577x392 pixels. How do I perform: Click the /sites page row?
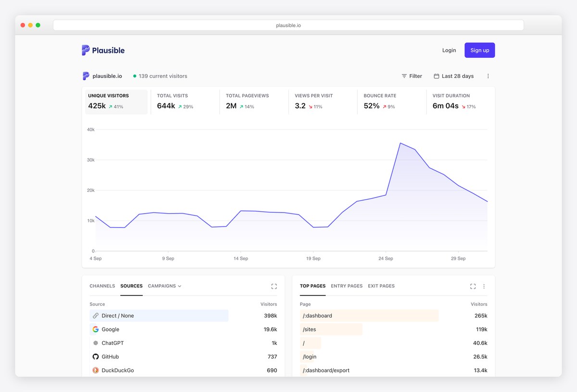click(393, 329)
